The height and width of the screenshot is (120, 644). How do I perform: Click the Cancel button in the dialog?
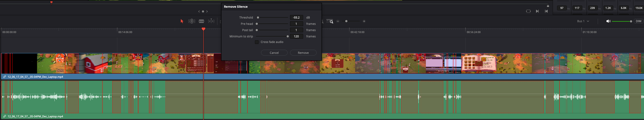click(274, 53)
